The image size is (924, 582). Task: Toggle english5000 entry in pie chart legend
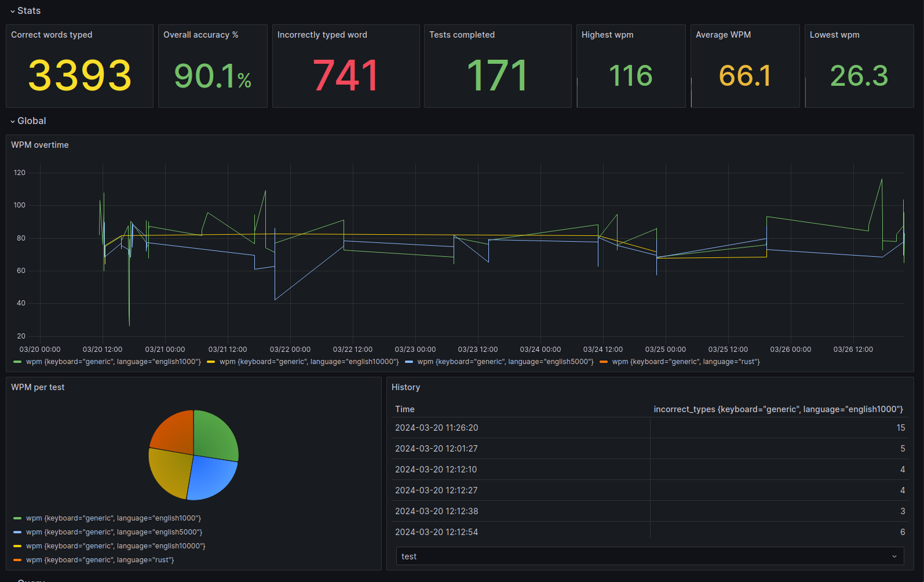tap(114, 532)
